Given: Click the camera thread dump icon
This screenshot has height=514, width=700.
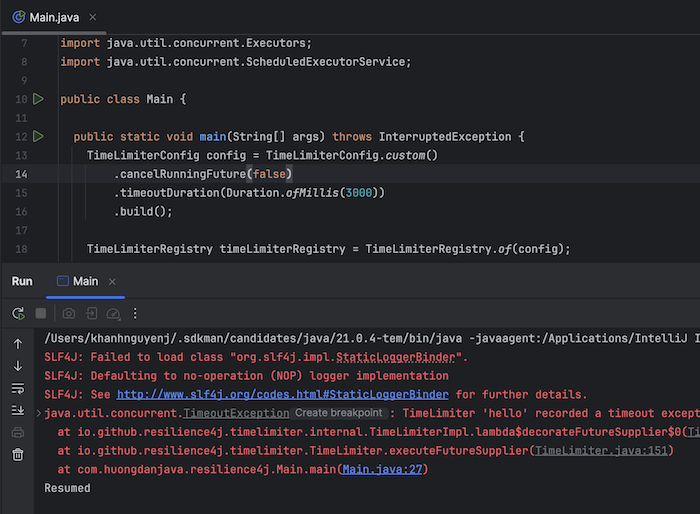Looking at the screenshot, I should tap(69, 313).
